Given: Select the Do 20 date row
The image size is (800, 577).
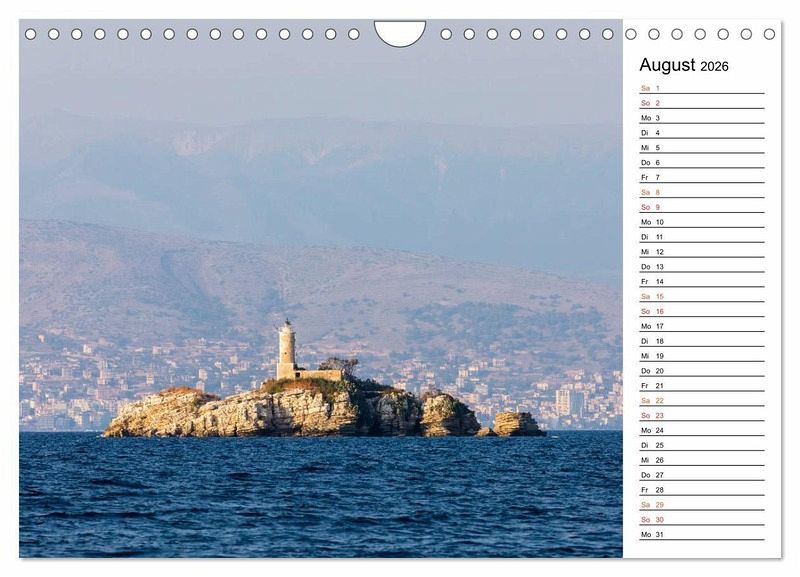Looking at the screenshot, I should 700,371.
